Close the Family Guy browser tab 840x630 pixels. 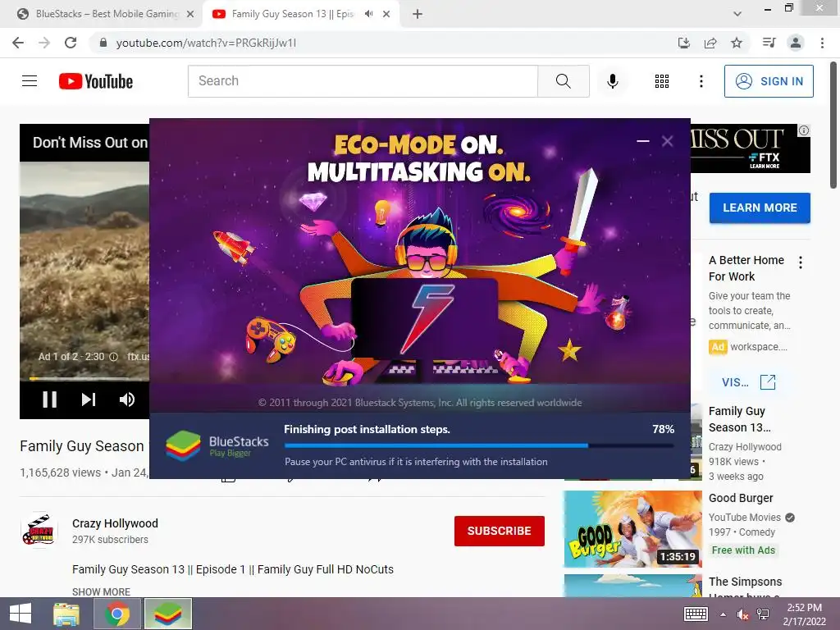(386, 14)
